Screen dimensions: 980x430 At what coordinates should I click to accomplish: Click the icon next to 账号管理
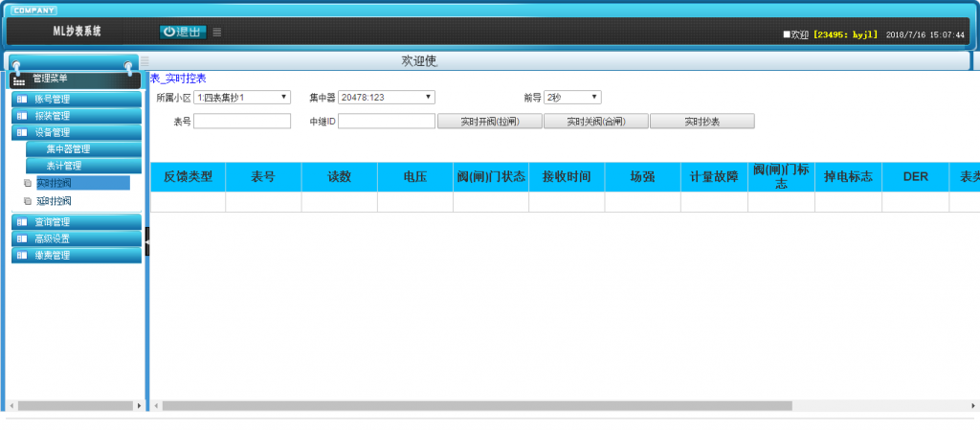(22, 99)
